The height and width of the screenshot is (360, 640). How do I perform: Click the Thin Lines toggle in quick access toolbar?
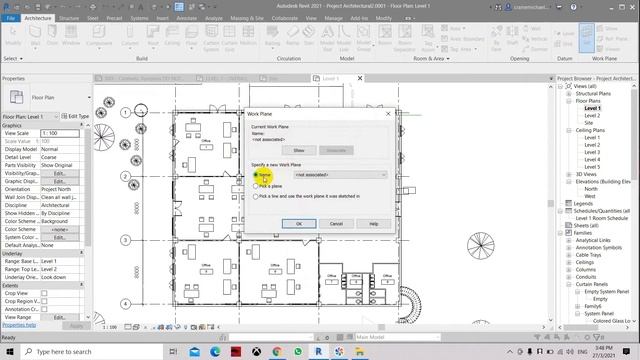click(179, 7)
